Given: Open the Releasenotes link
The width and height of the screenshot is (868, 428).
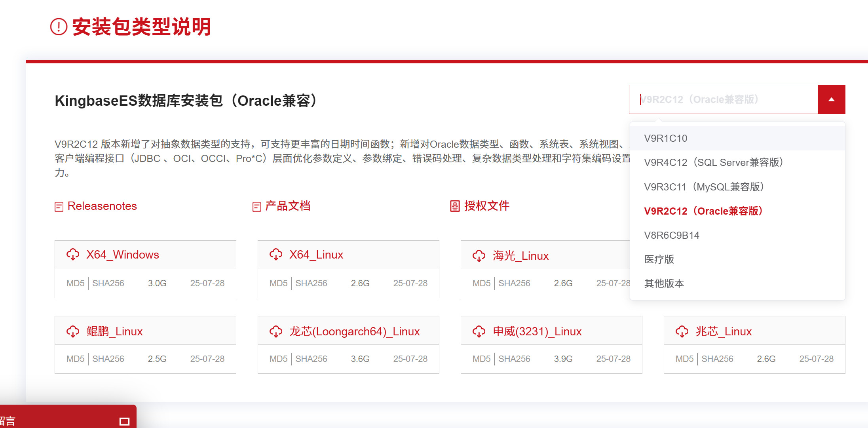Looking at the screenshot, I should [102, 206].
